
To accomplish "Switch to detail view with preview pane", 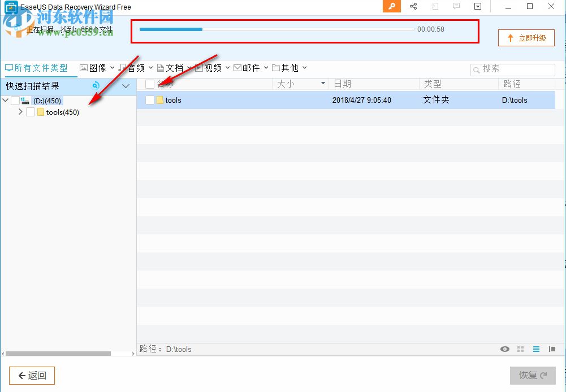I will tap(551, 349).
